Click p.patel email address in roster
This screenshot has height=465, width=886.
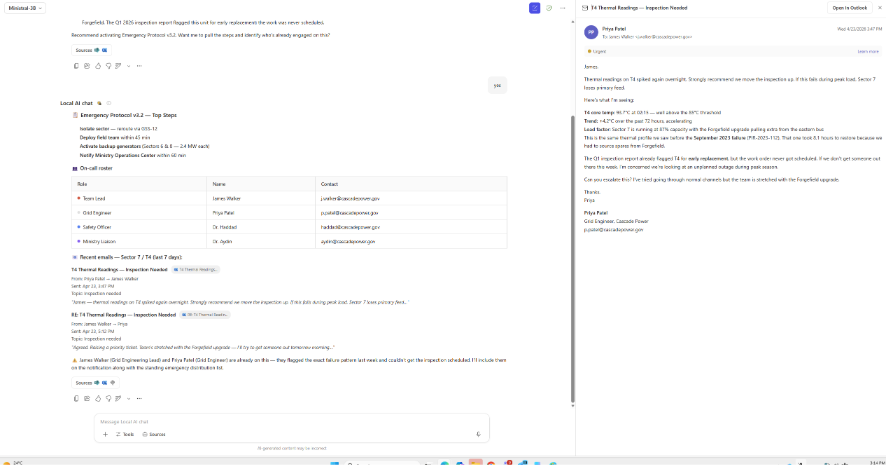[349, 213]
